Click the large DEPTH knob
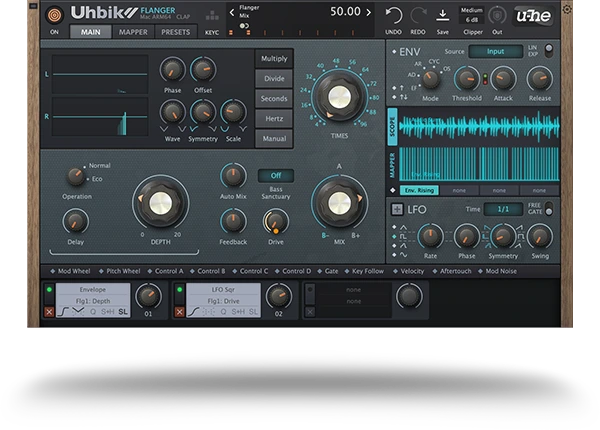 (x=160, y=202)
